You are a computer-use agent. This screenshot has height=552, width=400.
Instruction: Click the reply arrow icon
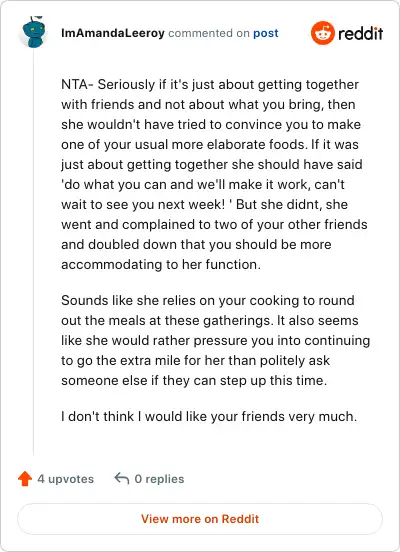(122, 478)
